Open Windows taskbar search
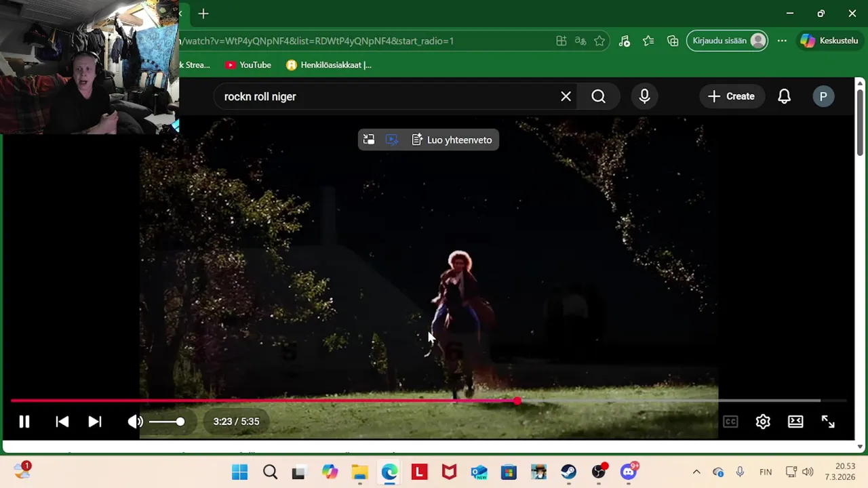The height and width of the screenshot is (488, 868). pos(270,472)
